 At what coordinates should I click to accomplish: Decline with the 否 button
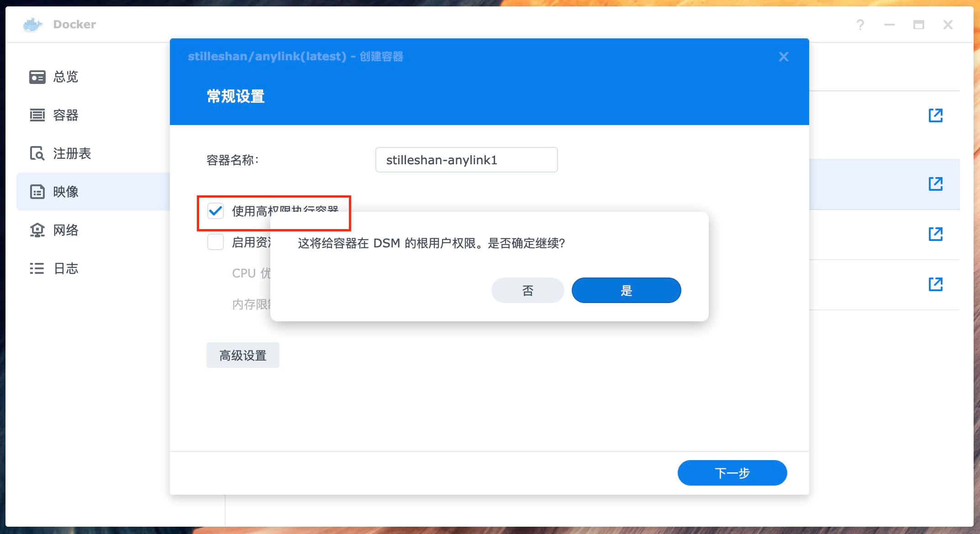pos(527,290)
